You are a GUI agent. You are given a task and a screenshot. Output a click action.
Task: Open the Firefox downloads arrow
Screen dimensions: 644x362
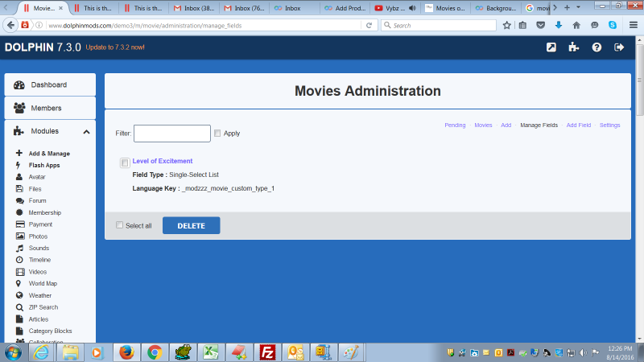tap(558, 25)
